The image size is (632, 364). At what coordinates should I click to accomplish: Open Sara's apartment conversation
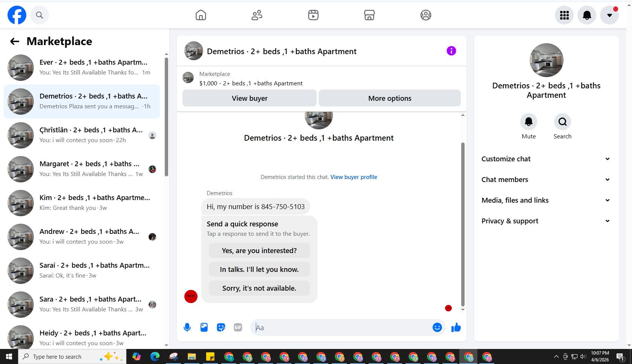click(82, 305)
